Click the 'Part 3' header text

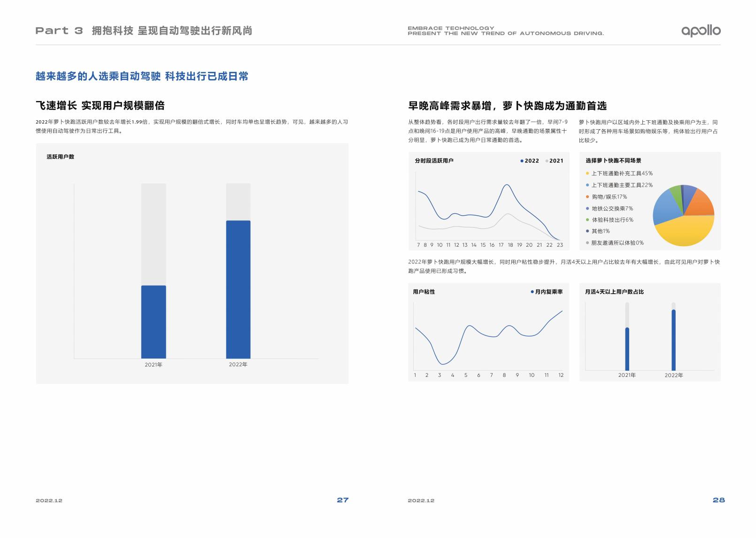59,31
